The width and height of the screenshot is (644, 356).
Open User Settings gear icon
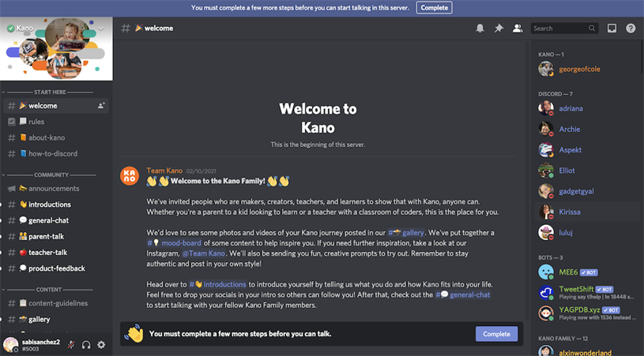101,345
